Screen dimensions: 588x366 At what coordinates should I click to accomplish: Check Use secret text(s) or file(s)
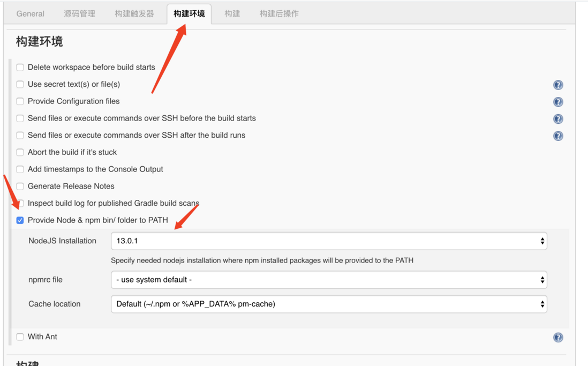click(x=20, y=85)
